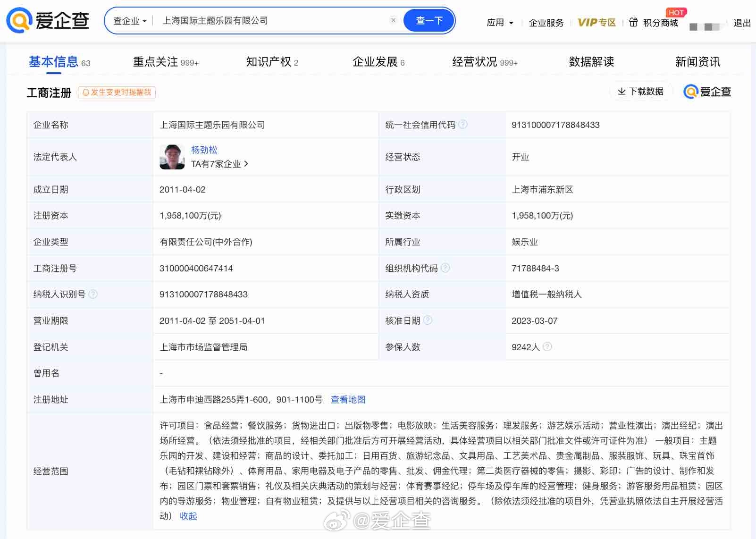Click establishment date 2011-04-02 value

(183, 189)
